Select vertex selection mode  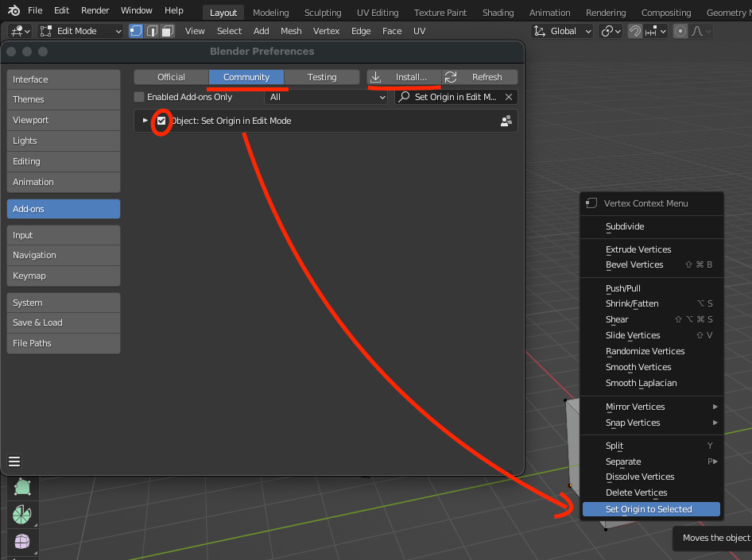pyautogui.click(x=136, y=31)
